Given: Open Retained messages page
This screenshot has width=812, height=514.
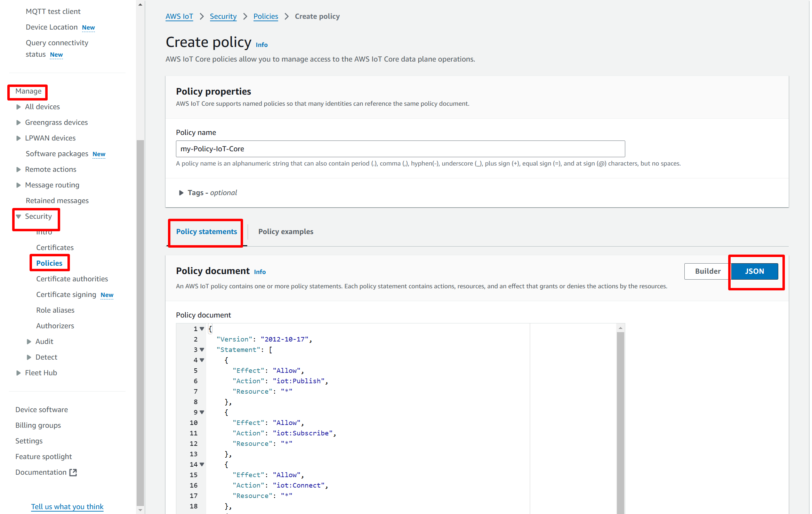Looking at the screenshot, I should (57, 201).
